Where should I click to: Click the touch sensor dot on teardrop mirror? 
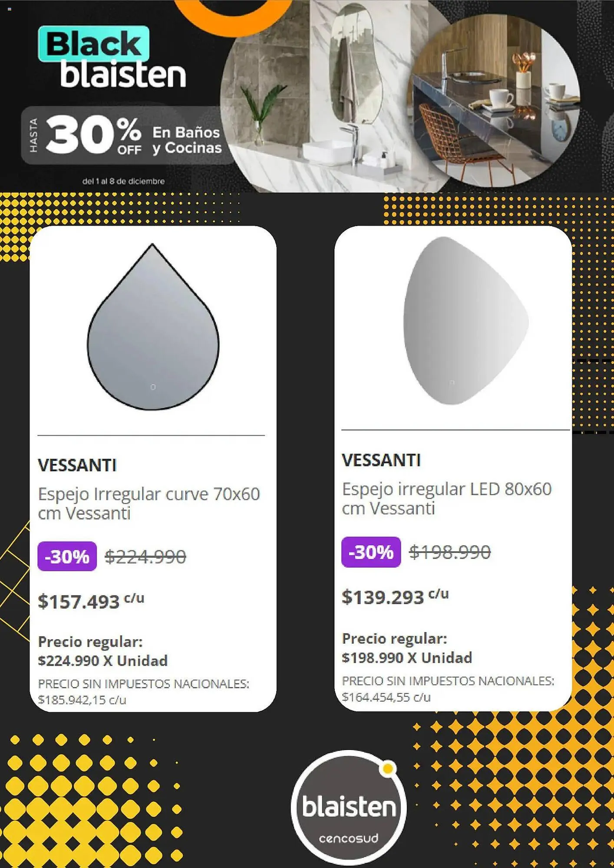coord(153,387)
